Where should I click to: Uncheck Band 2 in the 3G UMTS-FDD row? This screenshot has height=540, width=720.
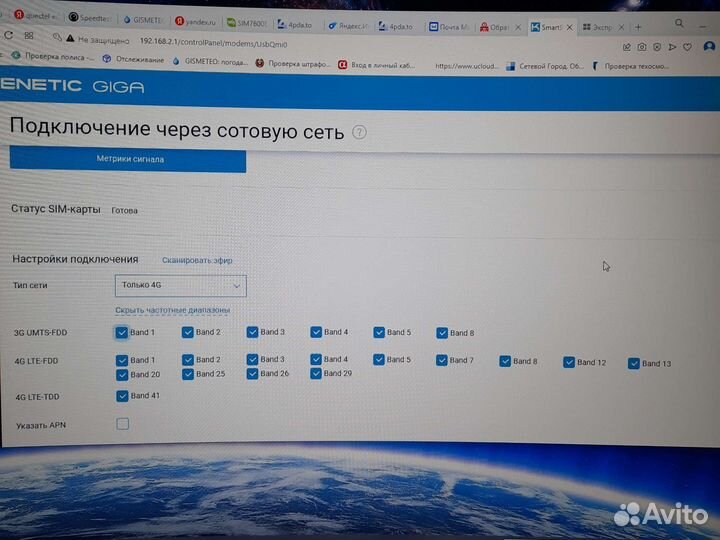coord(187,332)
